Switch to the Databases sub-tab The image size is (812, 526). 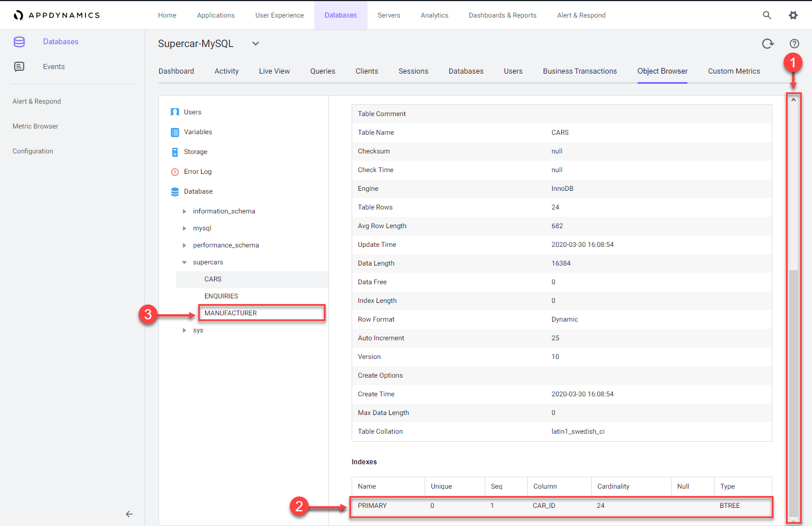(x=466, y=71)
